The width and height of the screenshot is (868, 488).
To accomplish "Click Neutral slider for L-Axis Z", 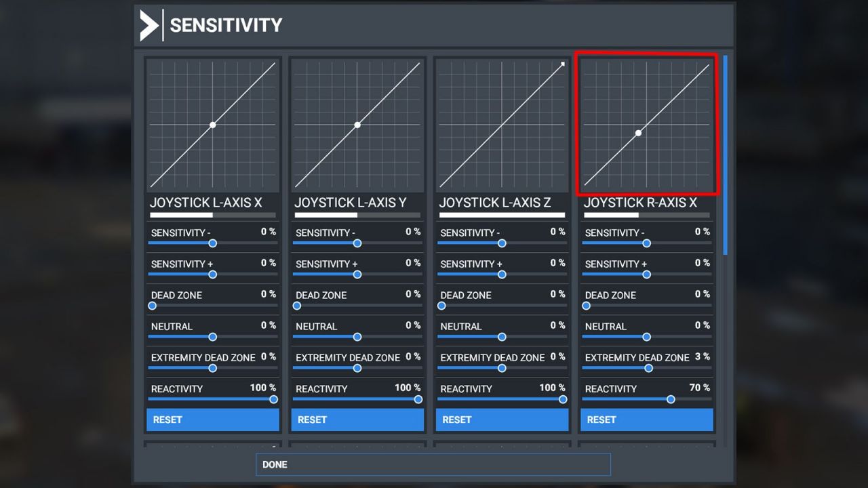I will 502,337.
